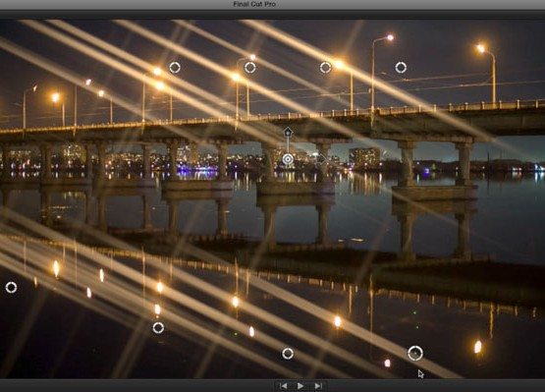
Task: Click the diamond handle right of center target
Action: 323,159
